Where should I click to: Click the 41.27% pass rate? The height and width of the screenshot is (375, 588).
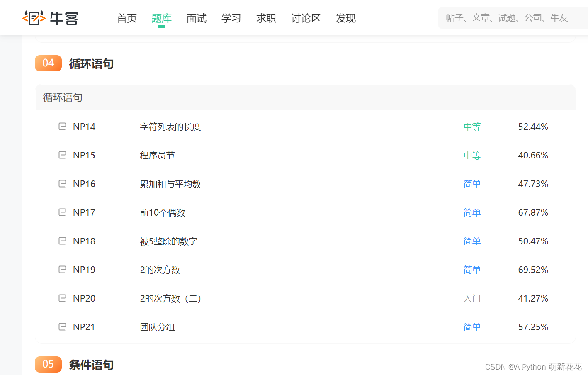click(x=533, y=298)
